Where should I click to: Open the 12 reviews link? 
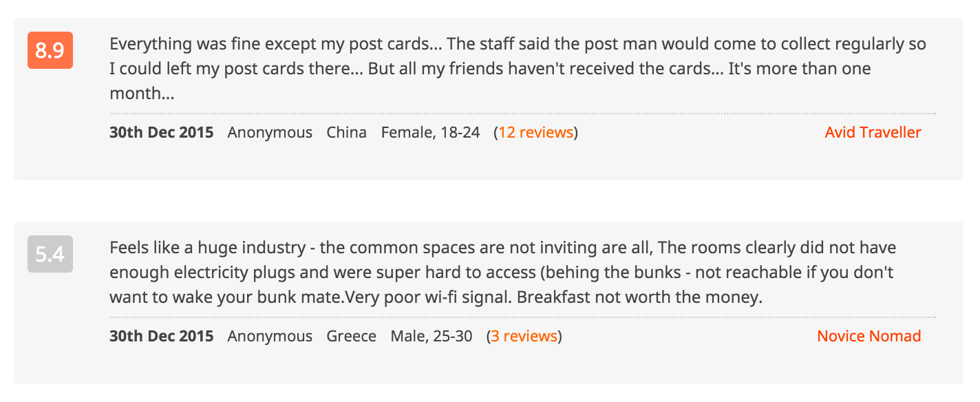[536, 132]
